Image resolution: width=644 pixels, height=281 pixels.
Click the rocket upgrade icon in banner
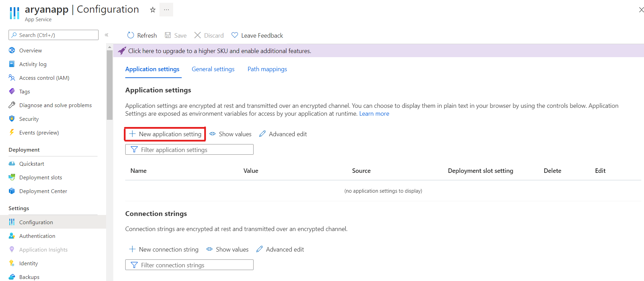pos(122,51)
